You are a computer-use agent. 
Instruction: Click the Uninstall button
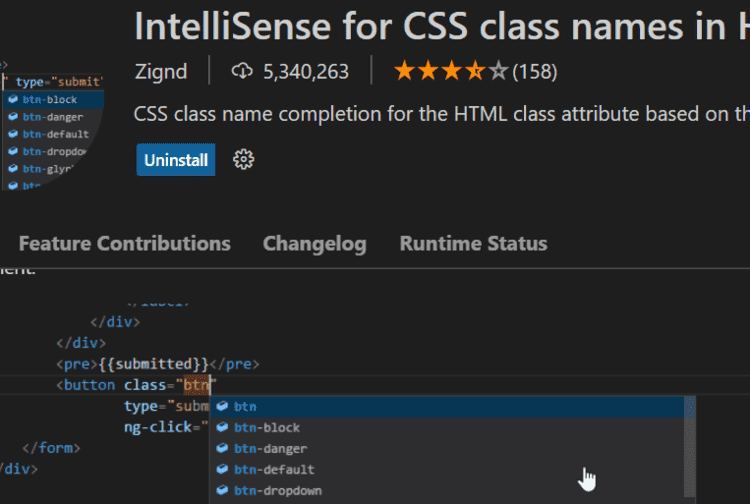click(176, 160)
